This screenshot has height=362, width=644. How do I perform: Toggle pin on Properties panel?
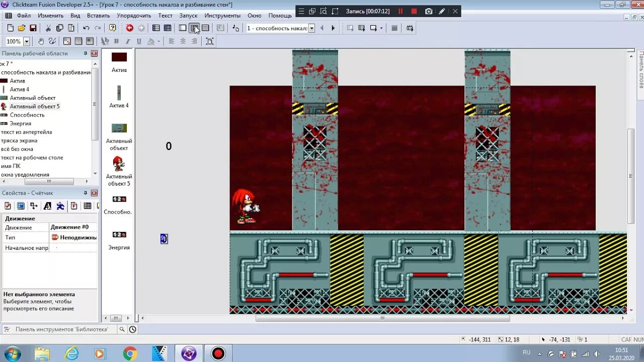click(x=86, y=193)
